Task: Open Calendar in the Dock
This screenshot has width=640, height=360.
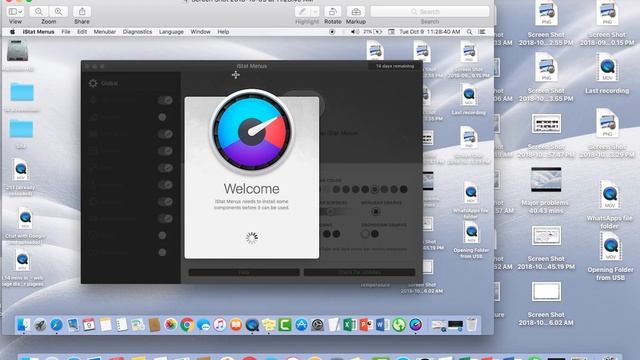Action: [89, 325]
